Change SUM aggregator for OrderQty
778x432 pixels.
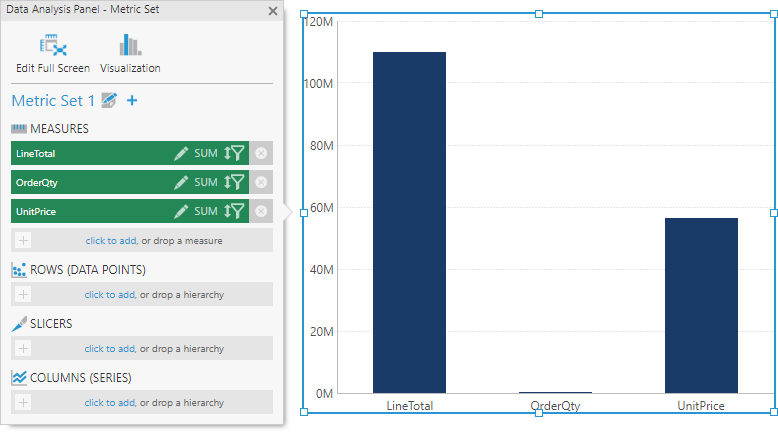tap(205, 182)
